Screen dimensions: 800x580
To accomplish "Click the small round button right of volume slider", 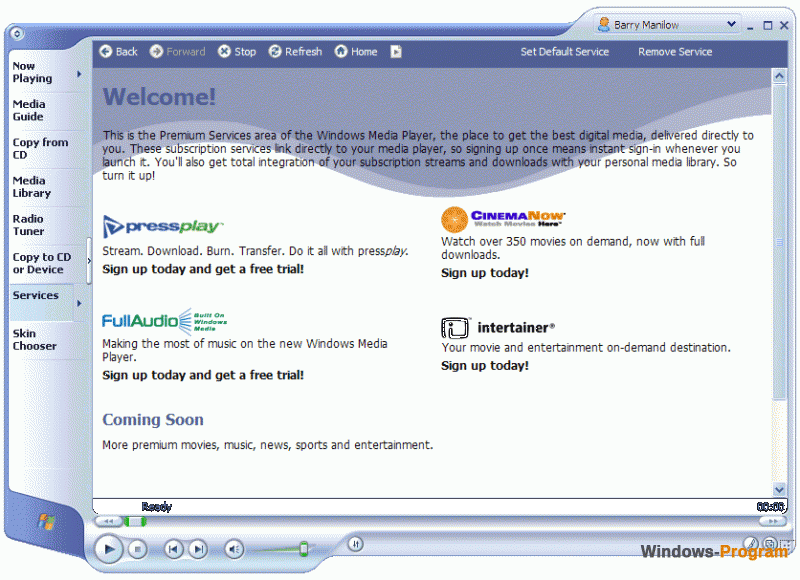I will click(356, 544).
